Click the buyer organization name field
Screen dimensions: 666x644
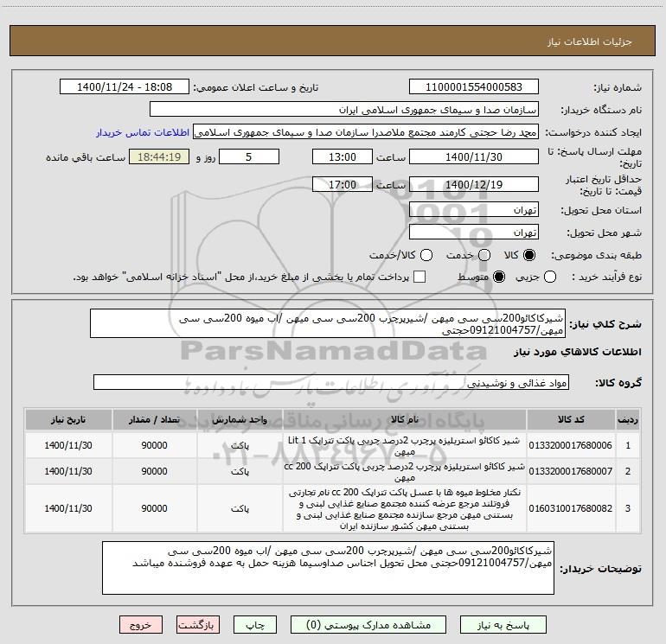pyautogui.click(x=344, y=110)
